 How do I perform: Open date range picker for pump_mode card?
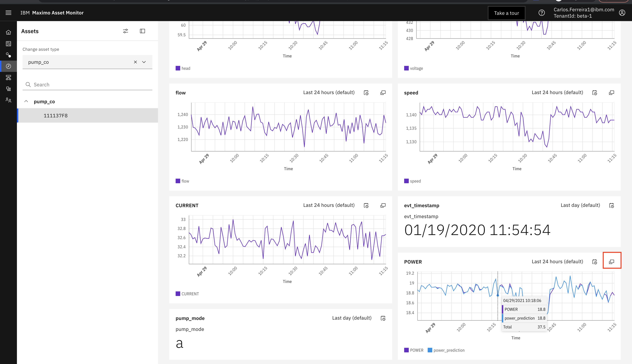(x=383, y=318)
